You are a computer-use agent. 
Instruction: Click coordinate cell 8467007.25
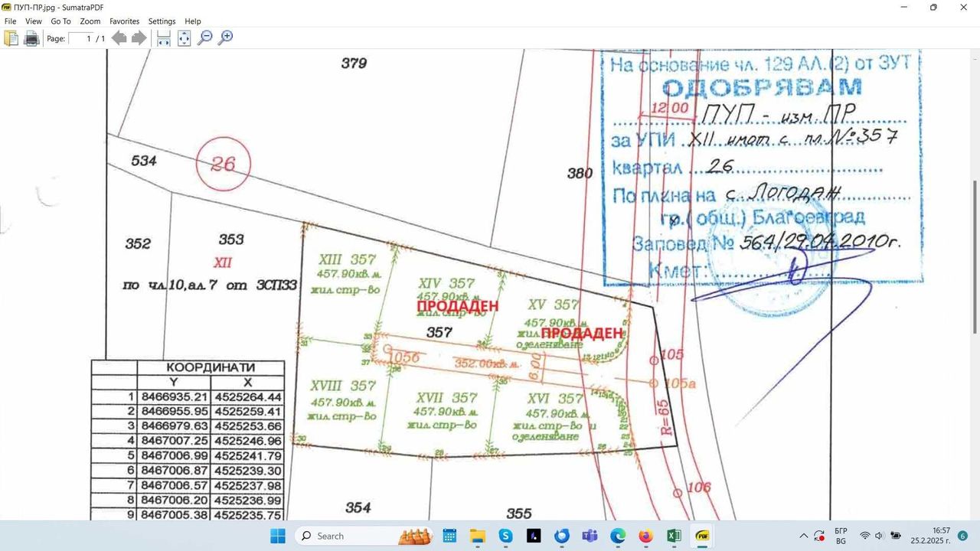175,442
